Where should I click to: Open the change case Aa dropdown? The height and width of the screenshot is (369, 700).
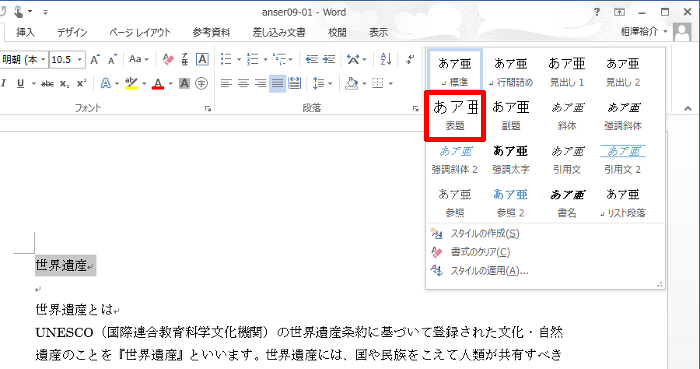point(139,59)
